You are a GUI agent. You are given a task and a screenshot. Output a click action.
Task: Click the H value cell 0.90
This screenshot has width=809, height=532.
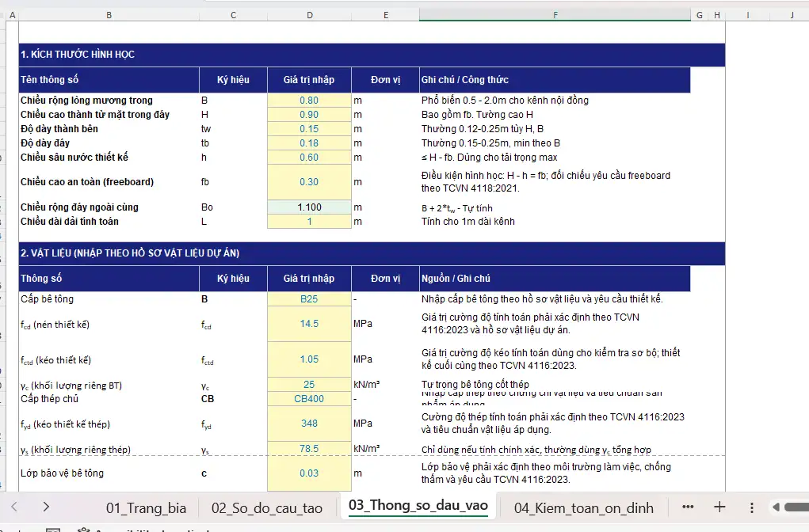309,115
